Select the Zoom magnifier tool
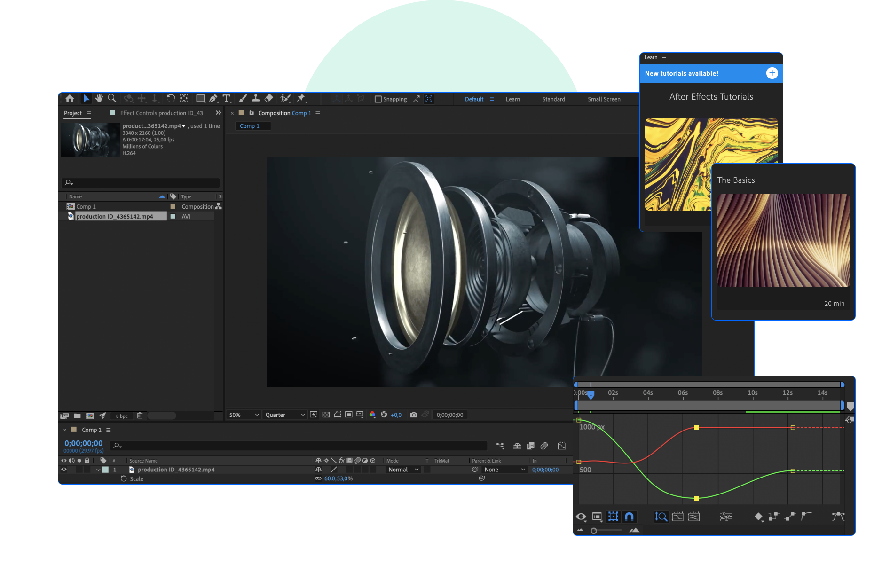882x588 pixels. [112, 99]
